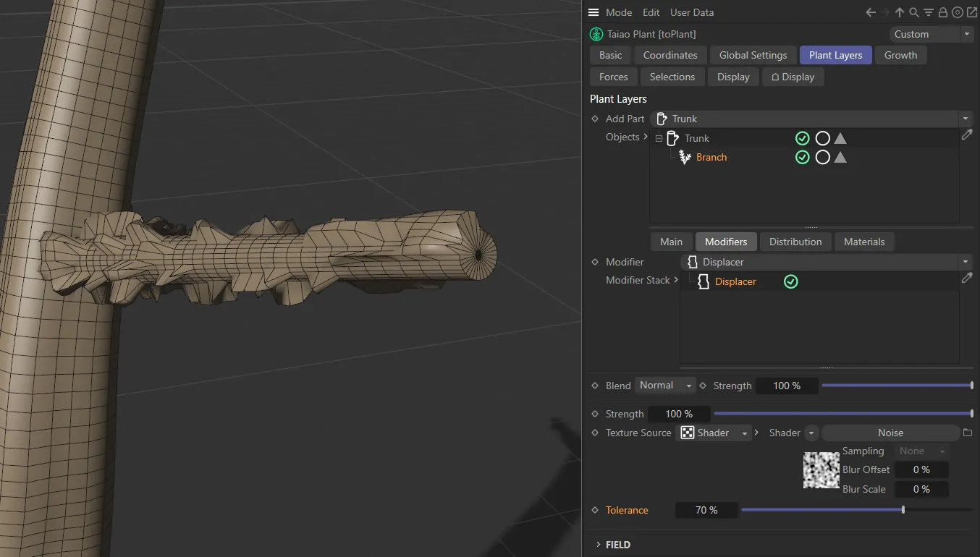Toggle the Branch layer circle indicator

[x=822, y=157]
